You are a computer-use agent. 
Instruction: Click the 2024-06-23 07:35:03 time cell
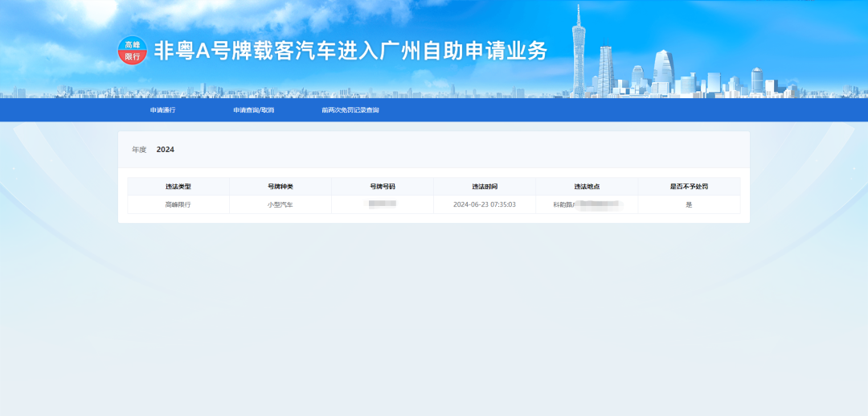(485, 205)
